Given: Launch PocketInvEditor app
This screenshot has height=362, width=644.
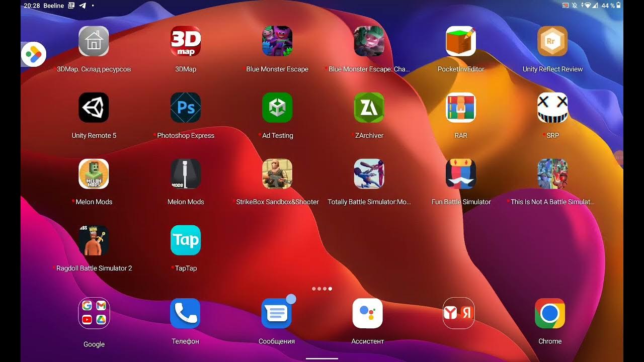Looking at the screenshot, I should 461,41.
